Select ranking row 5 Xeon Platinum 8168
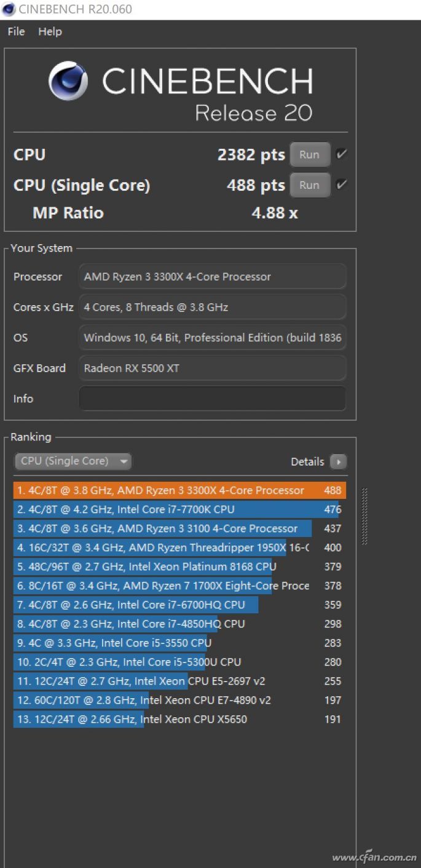Image resolution: width=421 pixels, height=868 pixels. (179, 567)
